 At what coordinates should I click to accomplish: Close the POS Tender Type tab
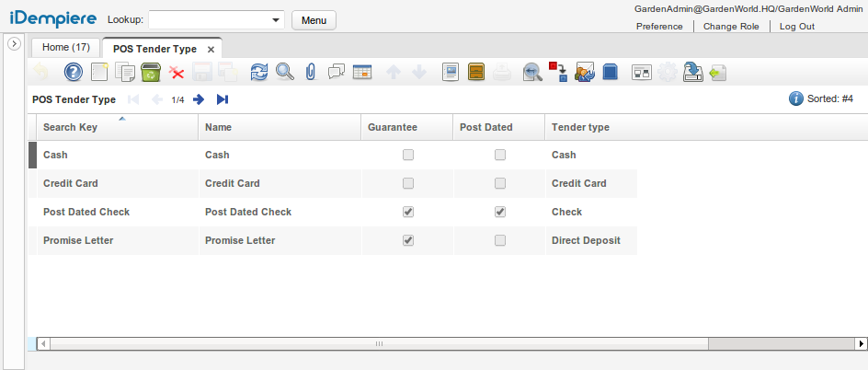click(211, 49)
